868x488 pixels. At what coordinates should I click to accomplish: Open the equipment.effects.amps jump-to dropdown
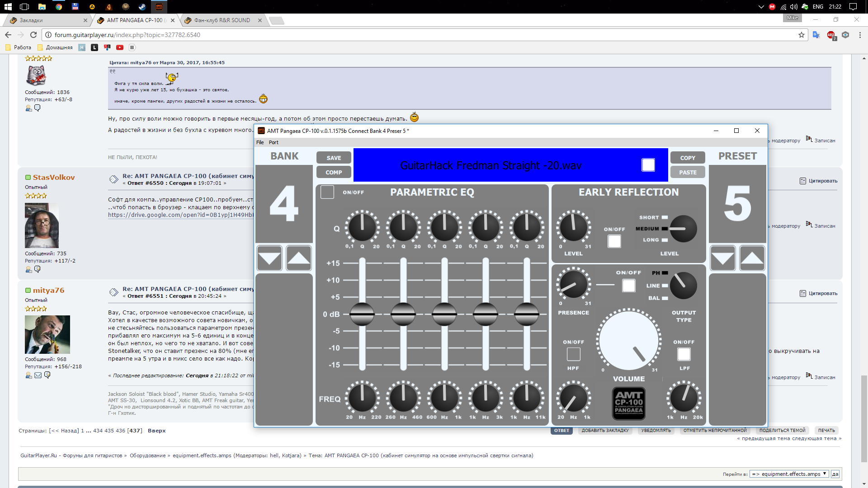tap(789, 474)
